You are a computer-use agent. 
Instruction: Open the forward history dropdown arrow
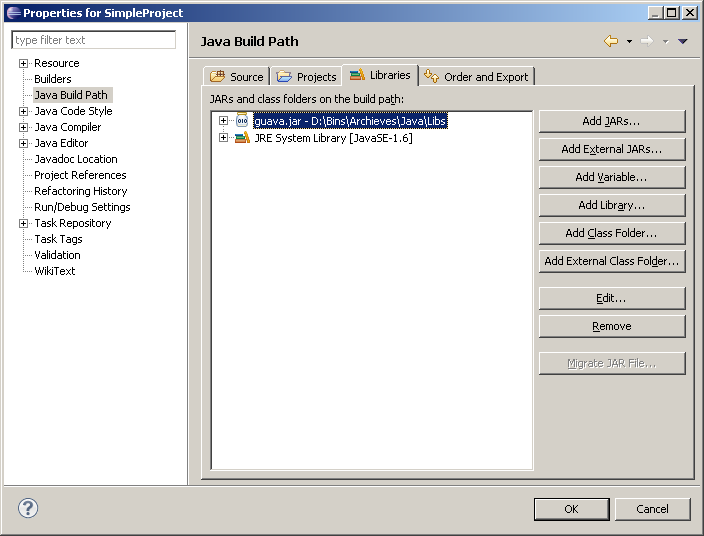[x=665, y=42]
